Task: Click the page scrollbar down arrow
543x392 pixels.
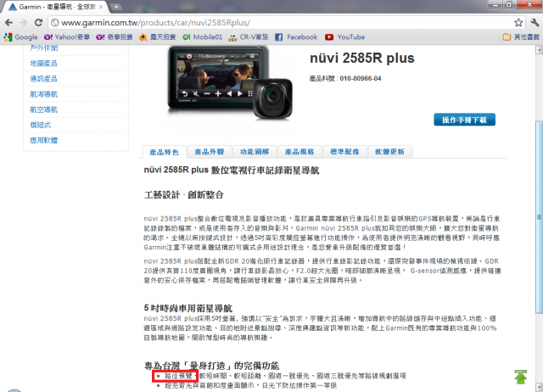Action: coord(540,387)
